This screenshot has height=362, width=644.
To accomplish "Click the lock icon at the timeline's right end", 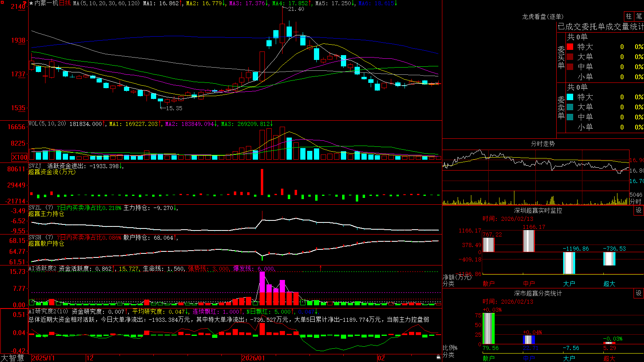I will click(x=438, y=357).
